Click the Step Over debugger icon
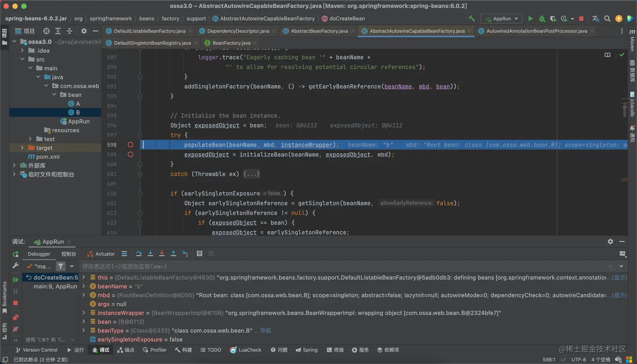The width and height of the screenshot is (637, 364). click(x=139, y=254)
